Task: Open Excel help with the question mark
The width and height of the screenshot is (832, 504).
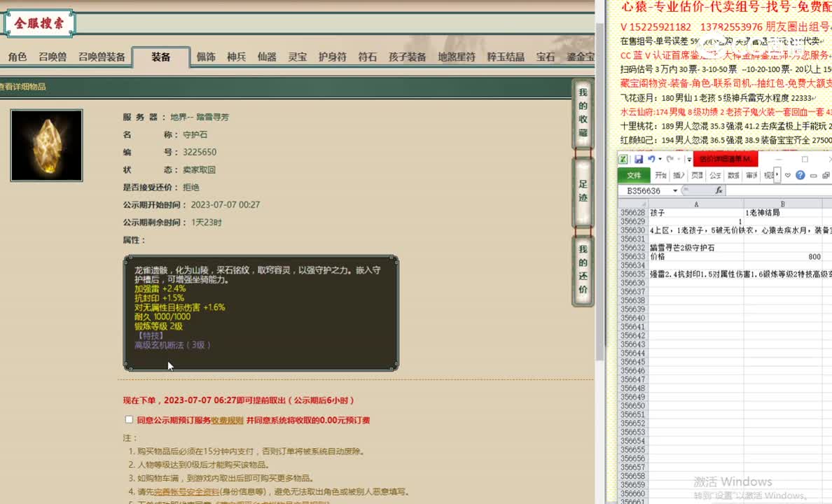Action: pyautogui.click(x=800, y=175)
